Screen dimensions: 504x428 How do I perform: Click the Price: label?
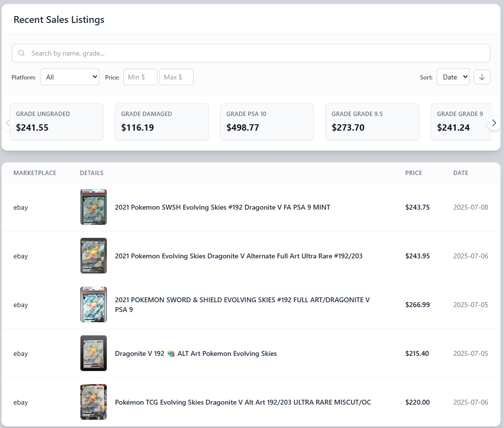point(112,78)
